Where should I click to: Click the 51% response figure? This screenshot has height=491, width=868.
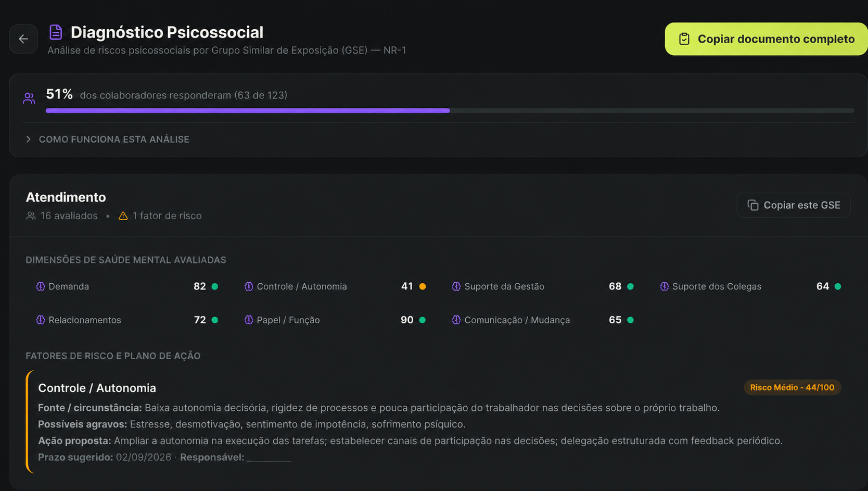pyautogui.click(x=59, y=94)
